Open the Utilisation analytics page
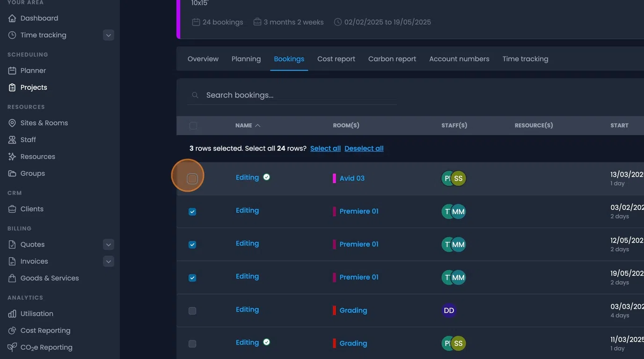Viewport: 644px width, 359px height. pos(37,313)
